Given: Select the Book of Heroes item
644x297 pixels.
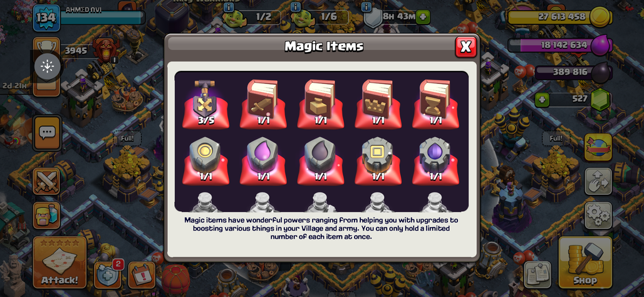Looking at the screenshot, I should tap(378, 104).
